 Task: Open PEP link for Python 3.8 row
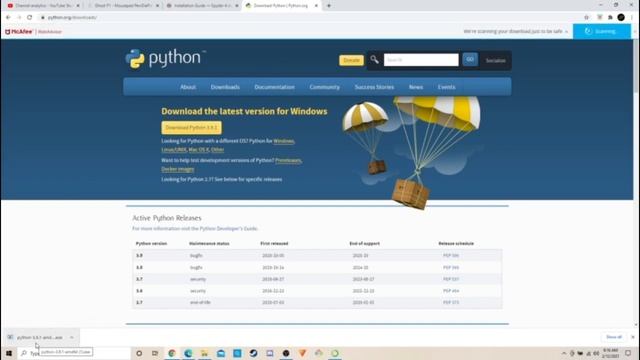451,267
